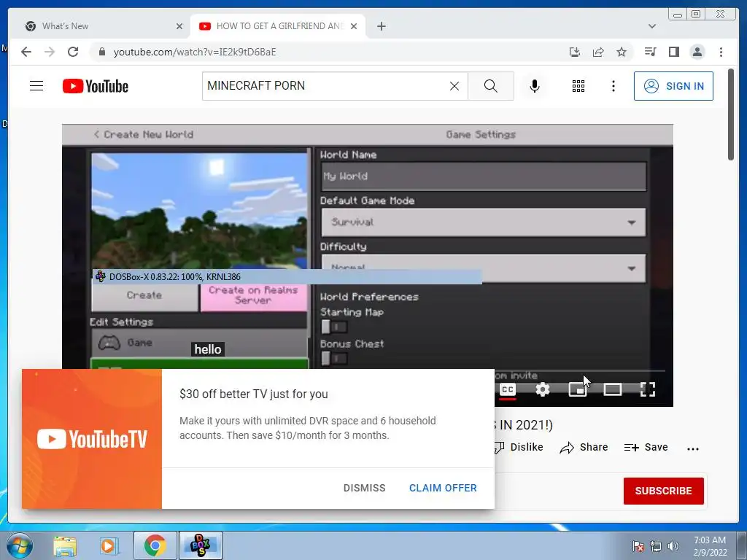747x560 pixels.
Task: Open Windows Explorer from taskbar
Action: coord(65,545)
